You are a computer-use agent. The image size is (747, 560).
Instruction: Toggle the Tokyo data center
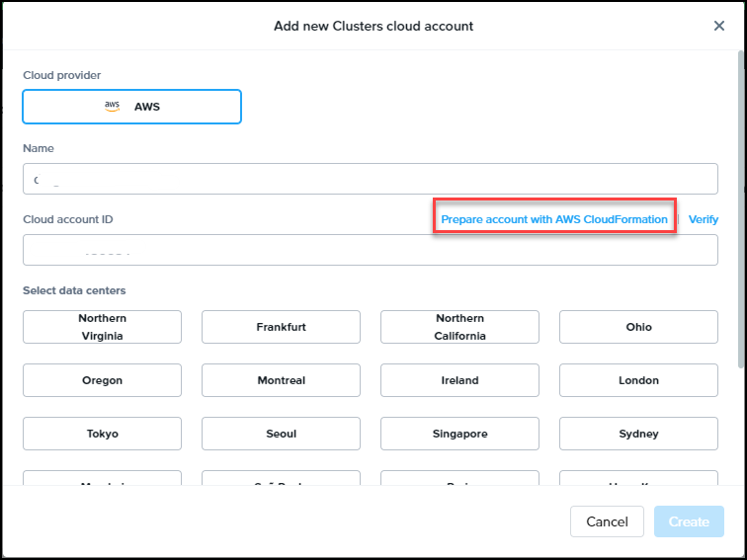[x=102, y=434]
